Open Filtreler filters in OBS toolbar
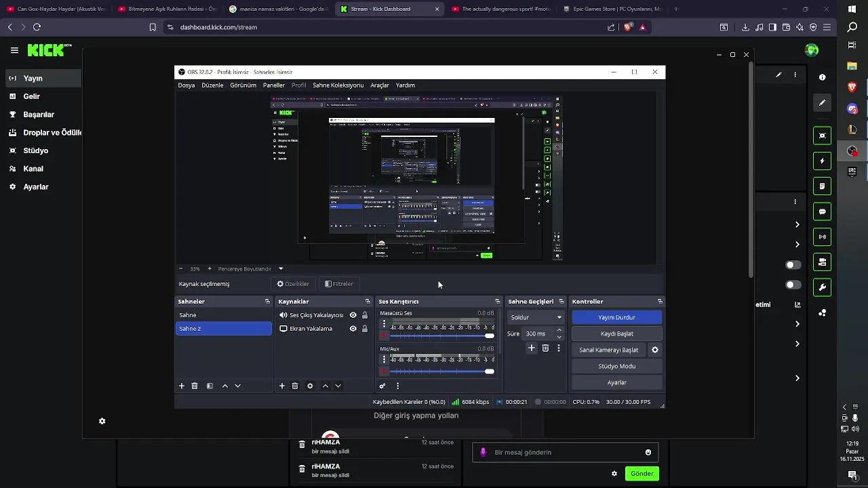Viewport: 868px width, 488px height. [339, 284]
